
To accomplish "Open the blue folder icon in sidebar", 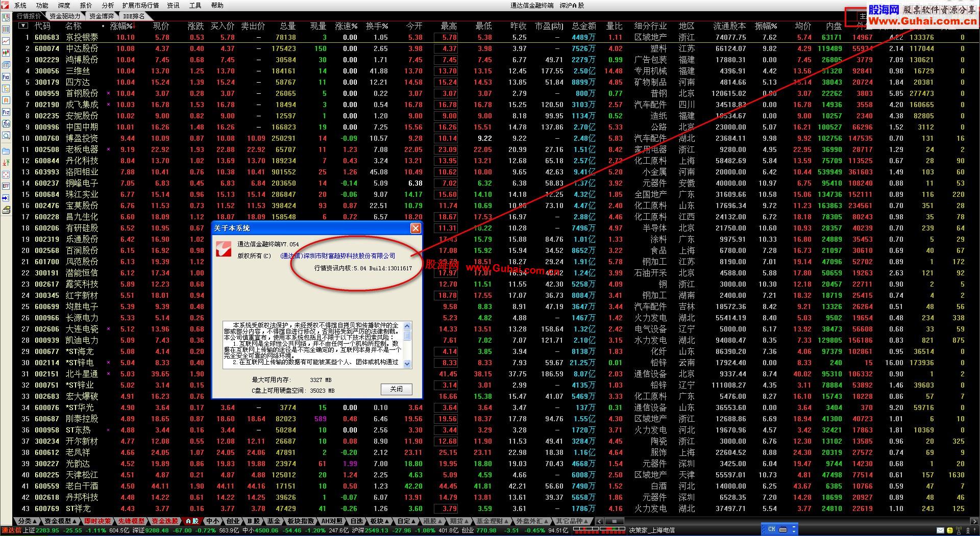I will [x=6, y=151].
